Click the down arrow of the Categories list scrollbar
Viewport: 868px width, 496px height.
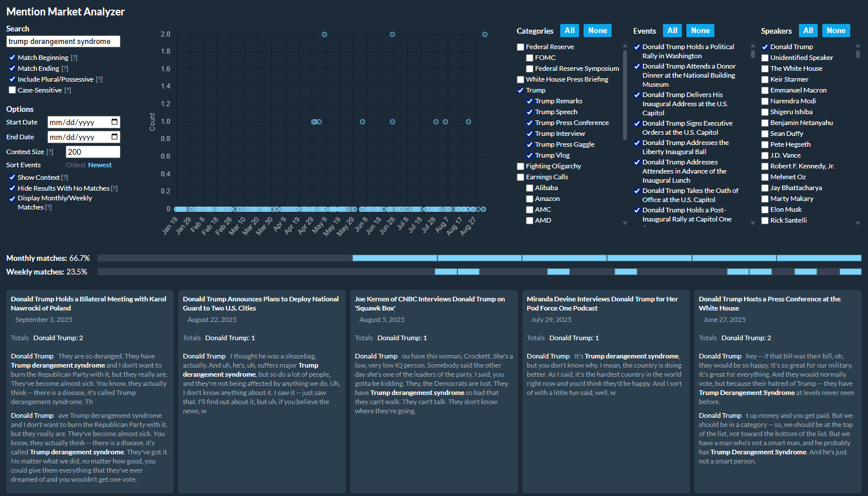(625, 223)
